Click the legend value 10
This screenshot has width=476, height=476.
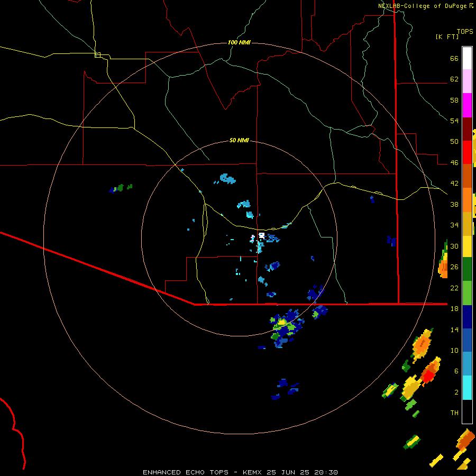[454, 350]
